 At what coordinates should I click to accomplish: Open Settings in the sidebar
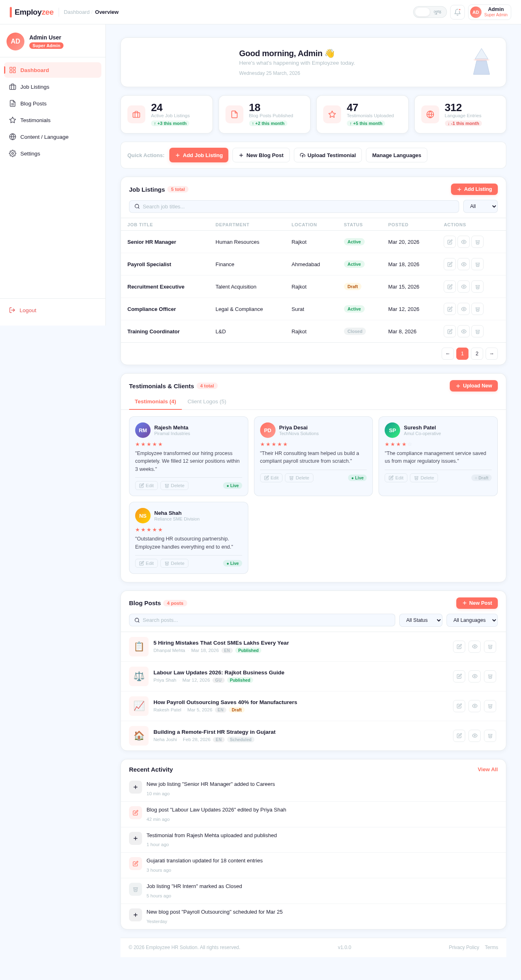53,153
